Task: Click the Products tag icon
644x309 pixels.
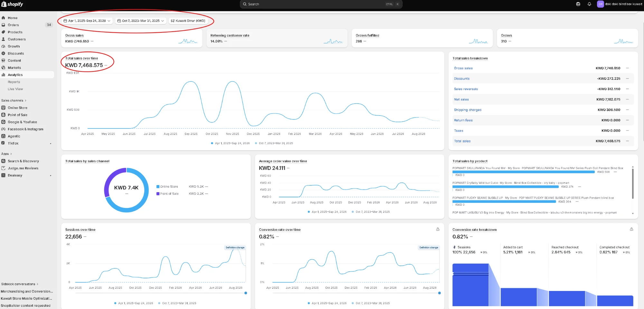Action: coord(3,32)
